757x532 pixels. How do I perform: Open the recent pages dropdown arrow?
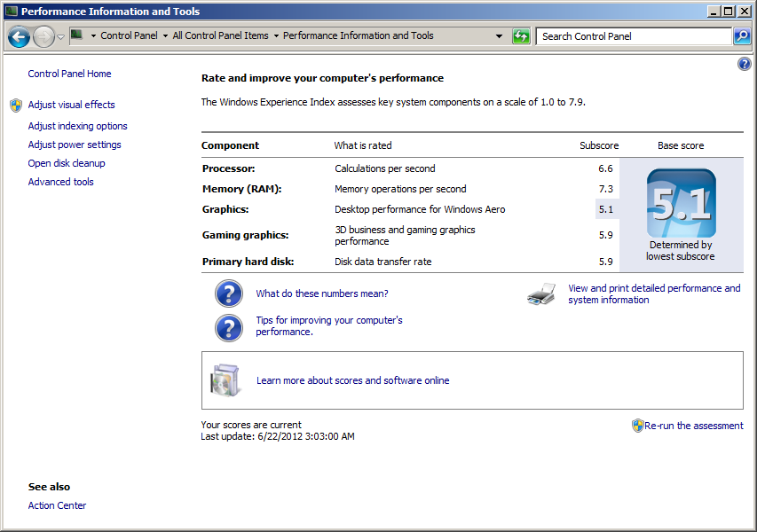click(x=61, y=36)
